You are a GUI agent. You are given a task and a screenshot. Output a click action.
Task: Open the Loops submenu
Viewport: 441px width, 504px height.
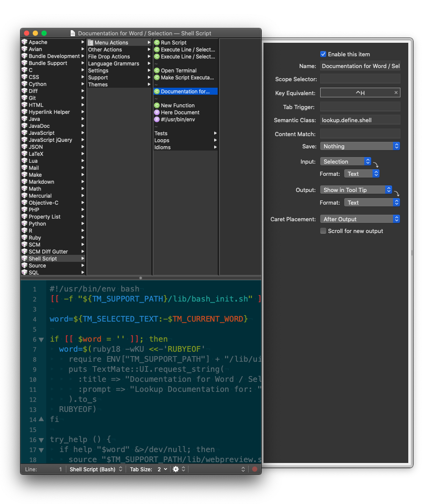186,141
